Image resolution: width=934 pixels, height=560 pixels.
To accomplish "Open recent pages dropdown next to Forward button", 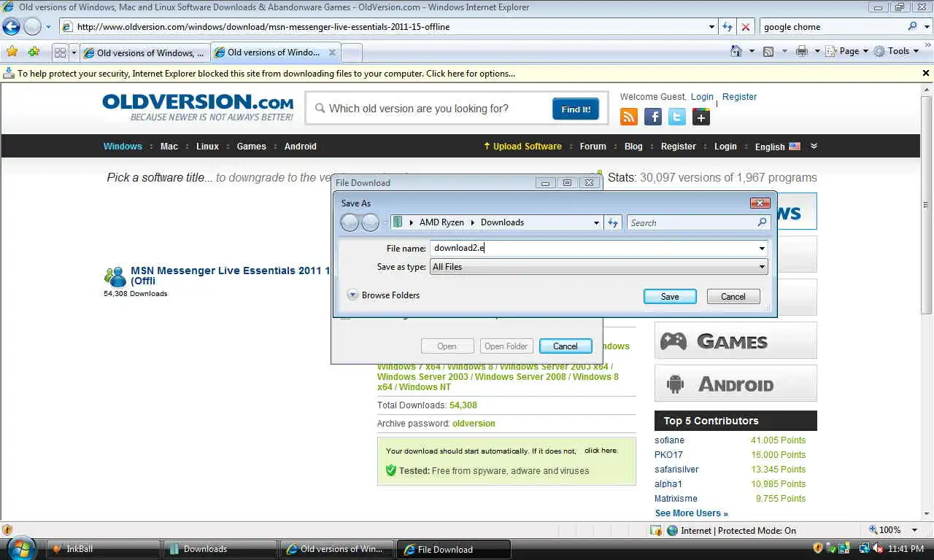I will click(x=48, y=27).
